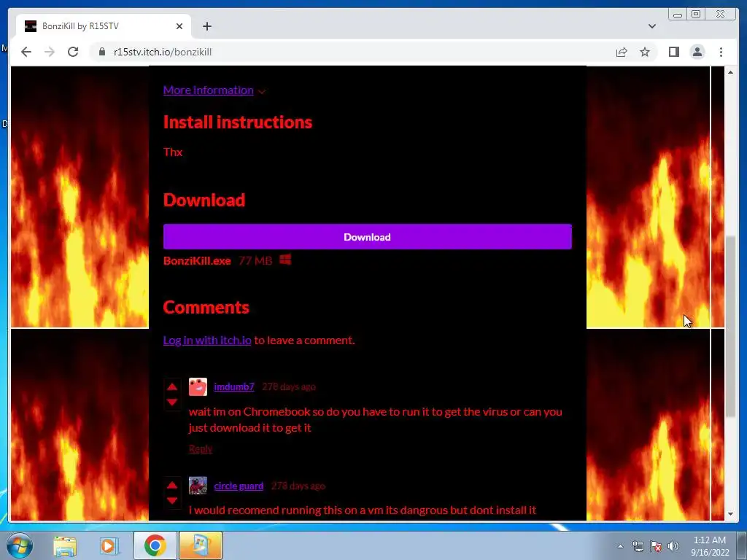Image resolution: width=747 pixels, height=560 pixels.
Task: Reply to imdumb7's comment
Action: (x=201, y=448)
